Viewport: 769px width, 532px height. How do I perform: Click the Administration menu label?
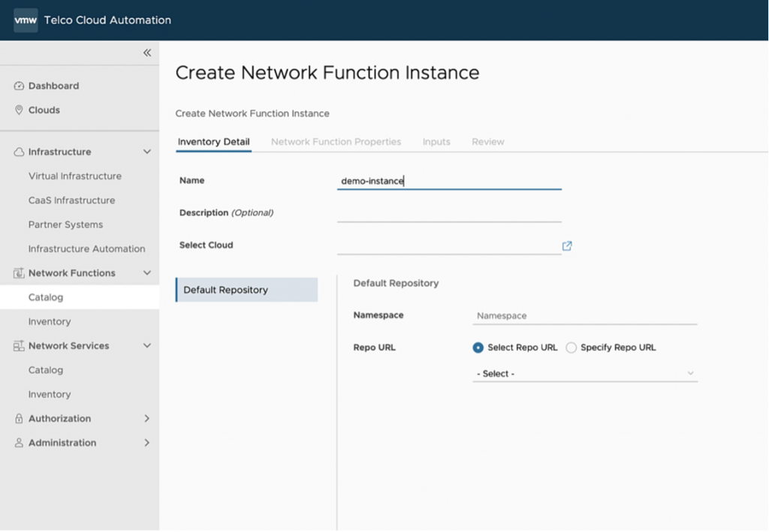pos(62,443)
